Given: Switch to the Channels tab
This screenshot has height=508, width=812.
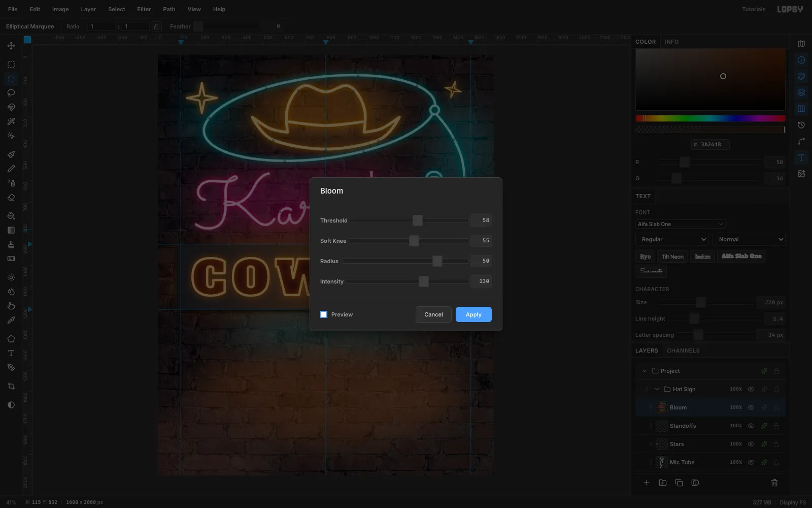Looking at the screenshot, I should (x=683, y=351).
